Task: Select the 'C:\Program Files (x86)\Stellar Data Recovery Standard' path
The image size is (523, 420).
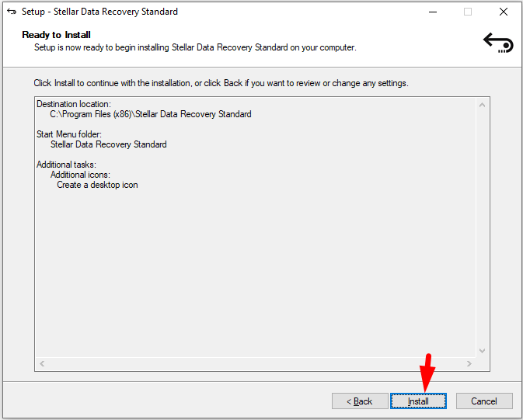Action: pyautogui.click(x=151, y=114)
